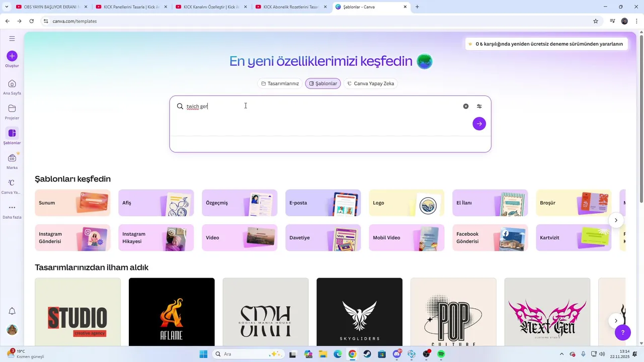Show next template categories arrow
Image resolution: width=644 pixels, height=362 pixels.
(x=616, y=220)
